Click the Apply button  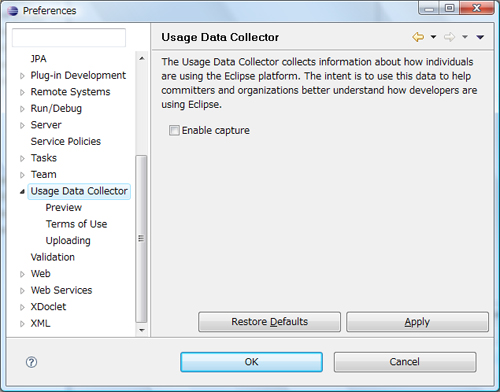pyautogui.click(x=417, y=322)
